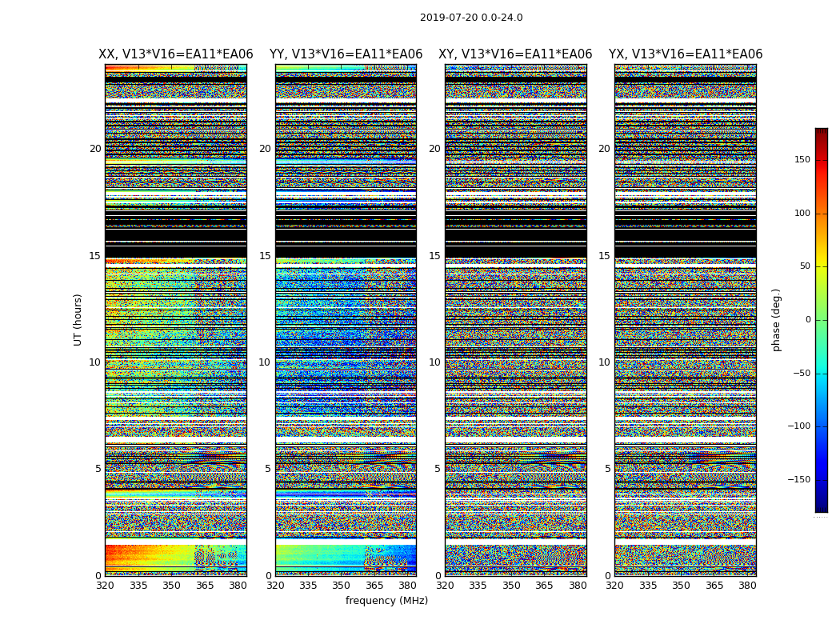Click inside the XY polarization phase plot
The width and height of the screenshot is (840, 640).
point(516,320)
